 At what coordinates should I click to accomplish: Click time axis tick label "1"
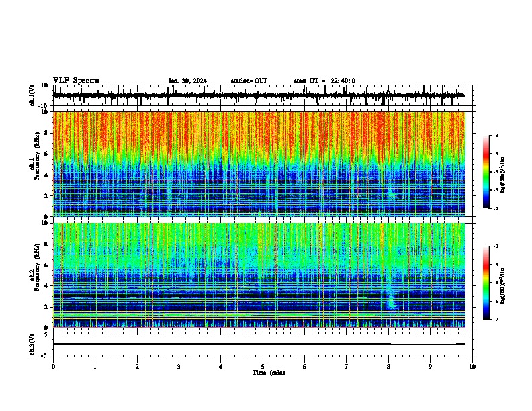(x=95, y=367)
